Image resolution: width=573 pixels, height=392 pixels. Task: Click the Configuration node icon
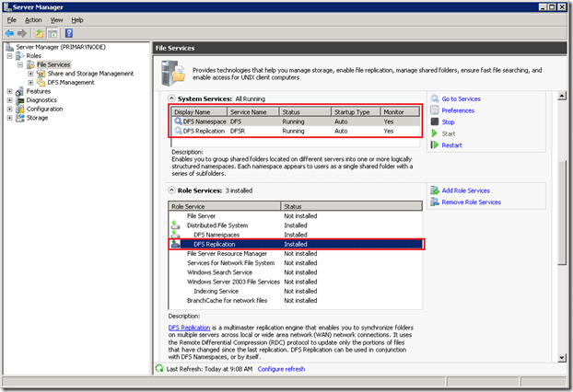click(x=19, y=109)
